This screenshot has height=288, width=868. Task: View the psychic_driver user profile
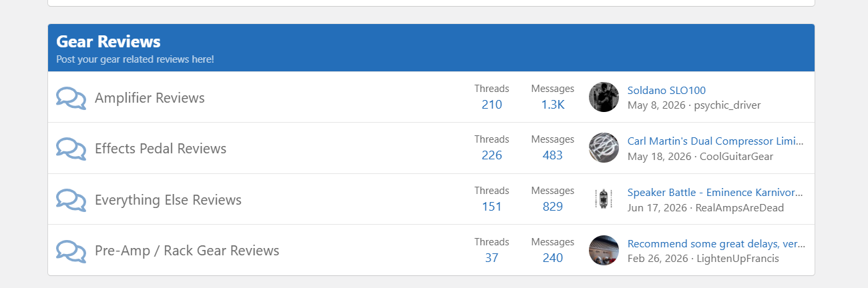[x=727, y=105]
